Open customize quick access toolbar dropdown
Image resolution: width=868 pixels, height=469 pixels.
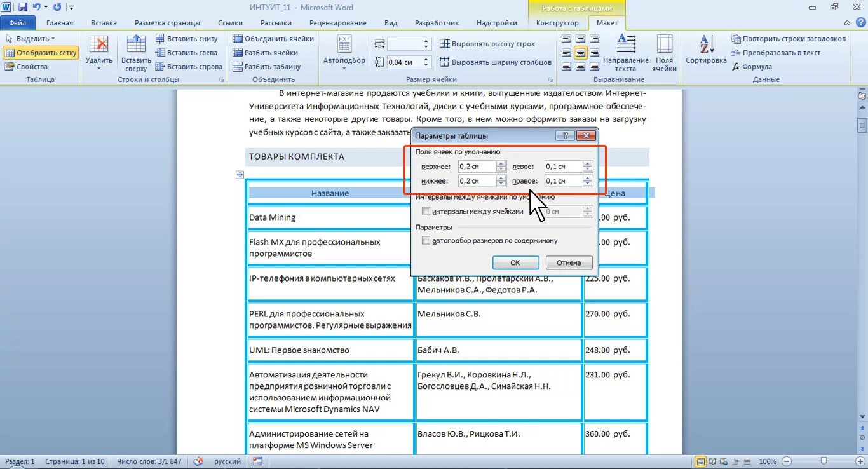(71, 8)
